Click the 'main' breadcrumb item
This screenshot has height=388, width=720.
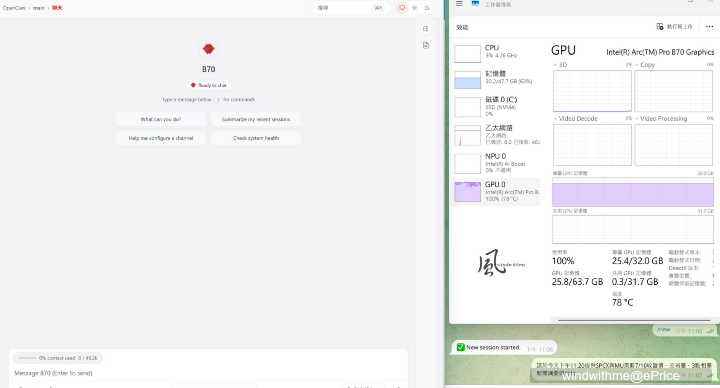[39, 8]
